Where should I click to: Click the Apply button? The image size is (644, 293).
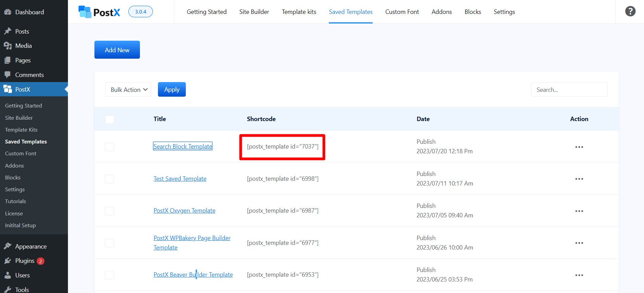pos(172,90)
